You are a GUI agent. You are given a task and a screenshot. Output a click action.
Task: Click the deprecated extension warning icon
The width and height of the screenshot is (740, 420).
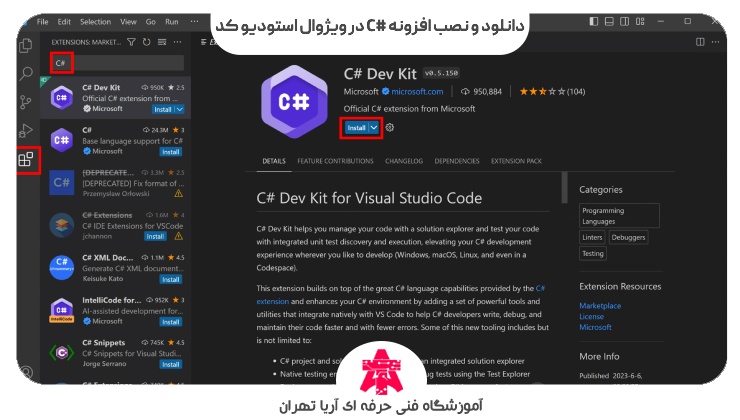[178, 193]
